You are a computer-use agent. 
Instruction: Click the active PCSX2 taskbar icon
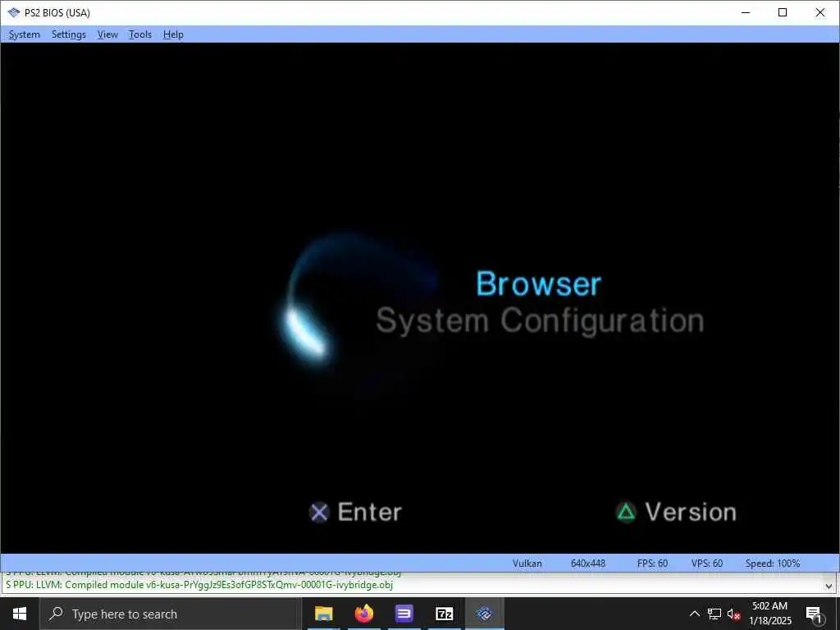[484, 614]
